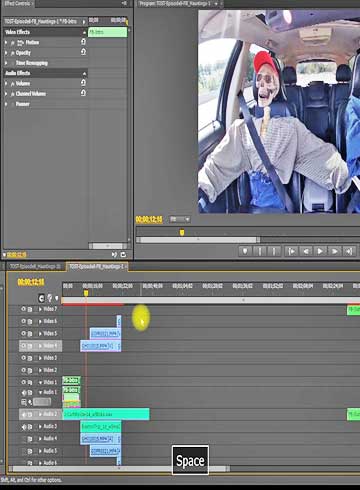
Task: Reset the Volume effect
Action: tap(83, 83)
